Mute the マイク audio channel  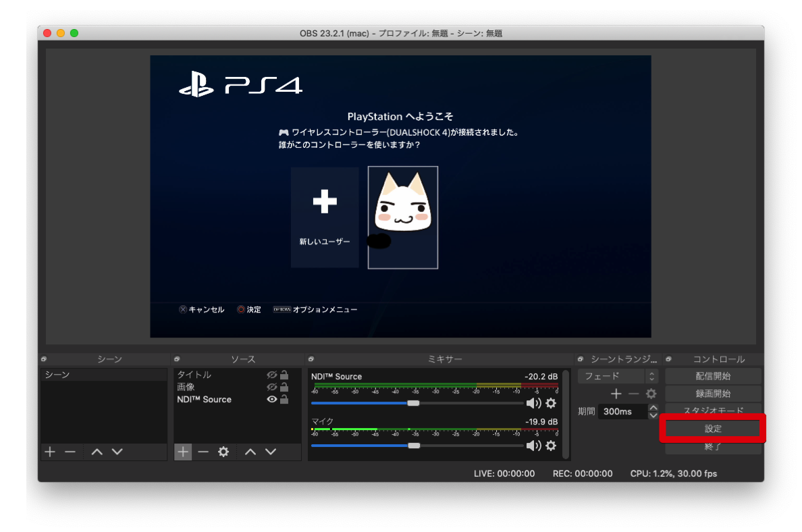pos(533,446)
